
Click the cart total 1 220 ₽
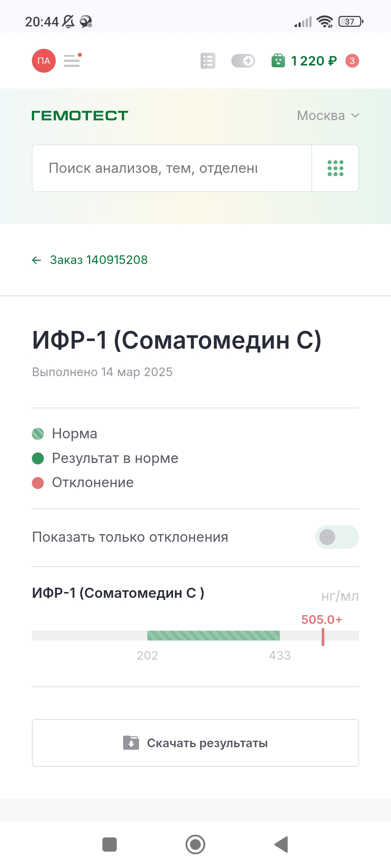314,61
